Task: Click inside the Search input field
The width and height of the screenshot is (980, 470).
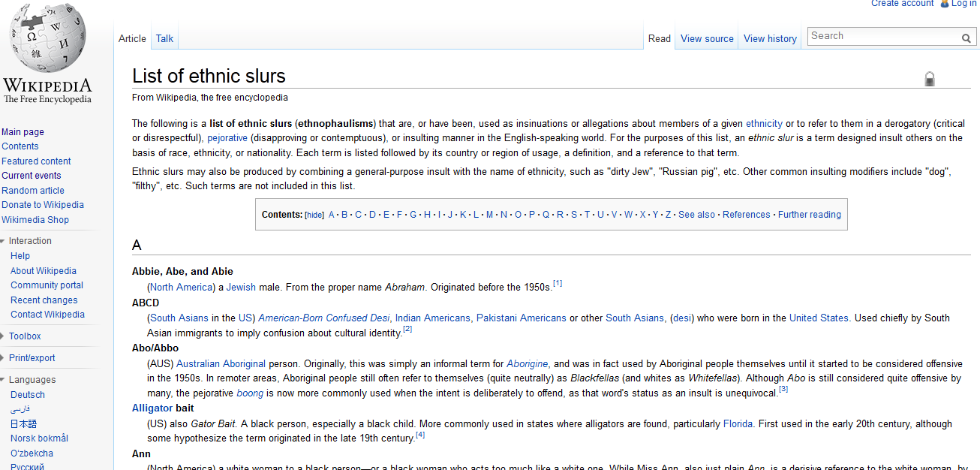Action: click(882, 36)
